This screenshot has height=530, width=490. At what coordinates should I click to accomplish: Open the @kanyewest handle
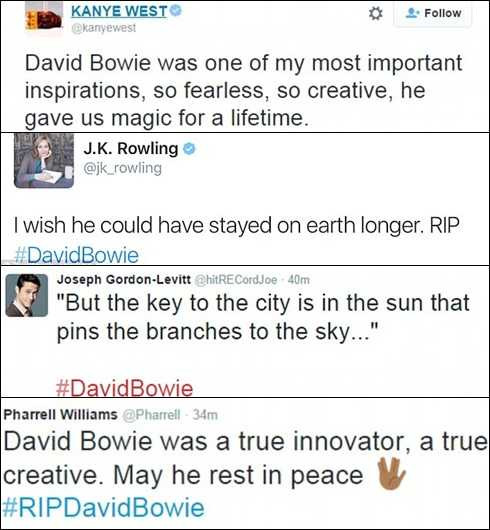(x=104, y=28)
